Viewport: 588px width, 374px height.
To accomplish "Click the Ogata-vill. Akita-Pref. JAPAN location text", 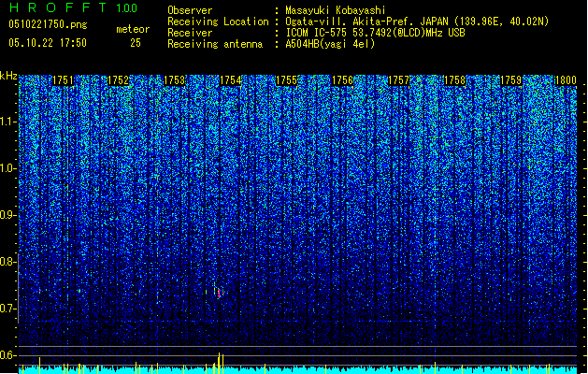I will click(x=417, y=22).
